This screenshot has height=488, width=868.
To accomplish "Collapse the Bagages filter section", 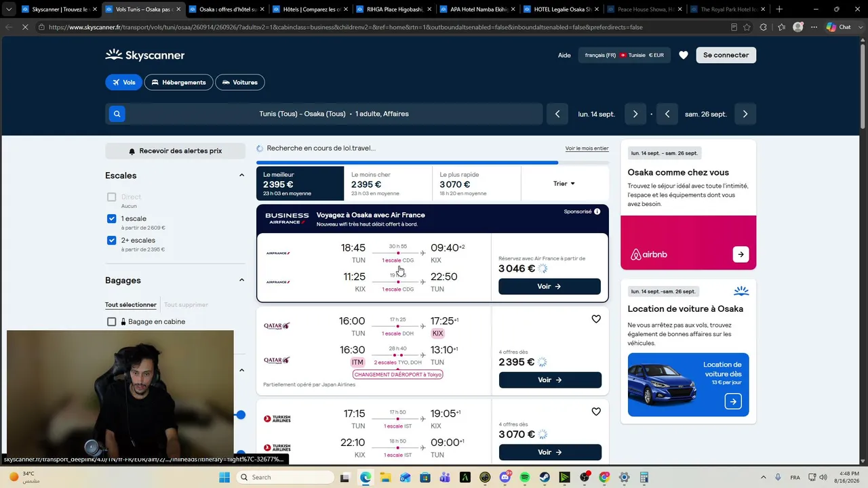I will point(241,280).
